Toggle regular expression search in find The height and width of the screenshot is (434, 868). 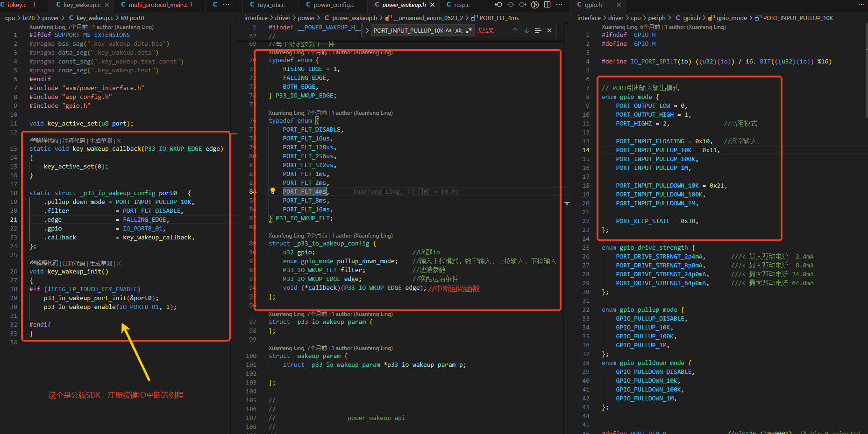pos(469,30)
